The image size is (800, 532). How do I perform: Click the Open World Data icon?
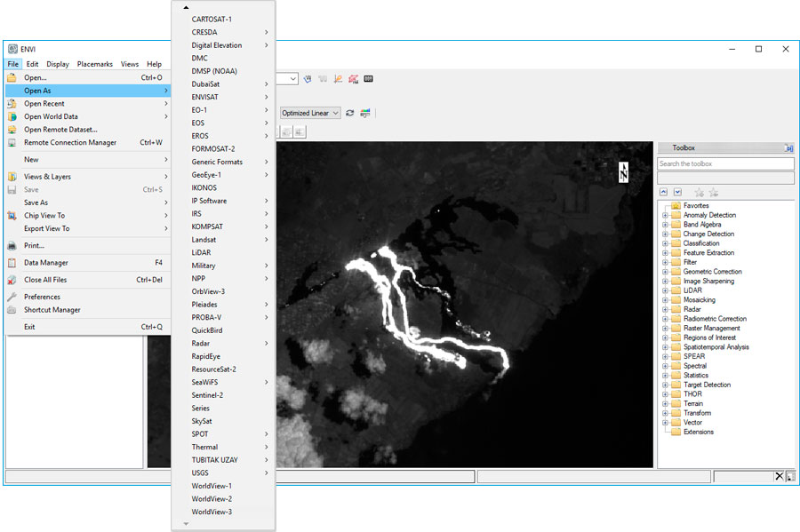tap(12, 116)
